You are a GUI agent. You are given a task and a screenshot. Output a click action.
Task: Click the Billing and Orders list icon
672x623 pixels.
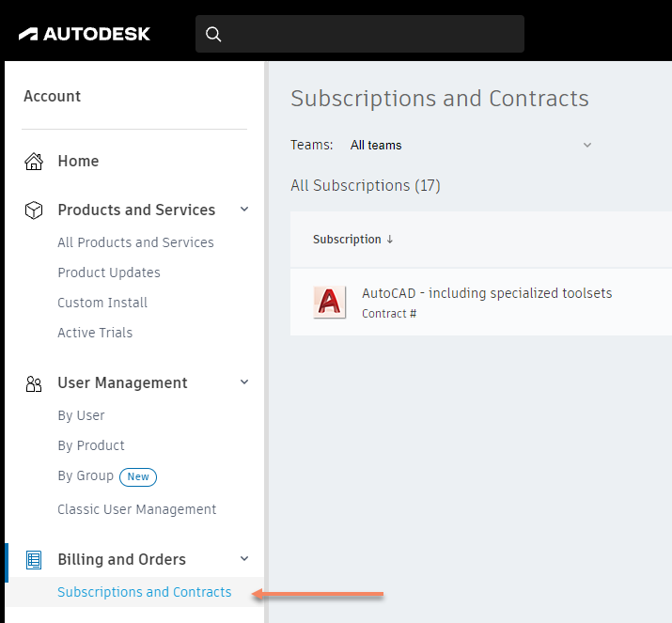point(34,560)
